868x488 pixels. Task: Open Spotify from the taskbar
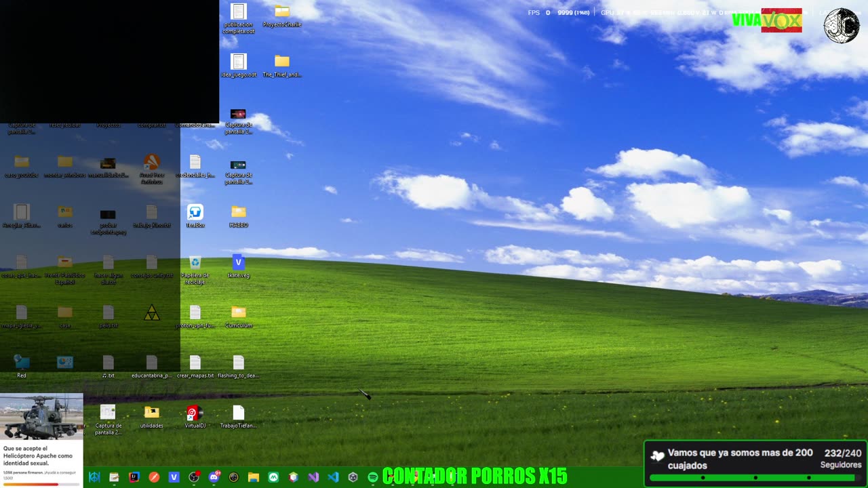click(x=373, y=477)
